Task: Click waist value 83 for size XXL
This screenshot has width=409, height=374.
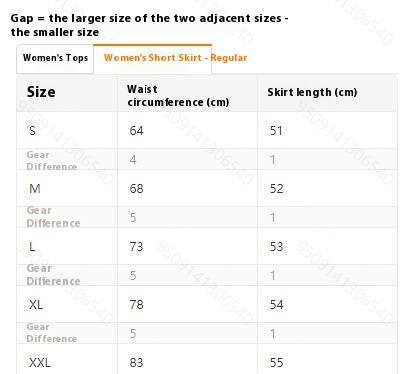Action: click(x=136, y=363)
